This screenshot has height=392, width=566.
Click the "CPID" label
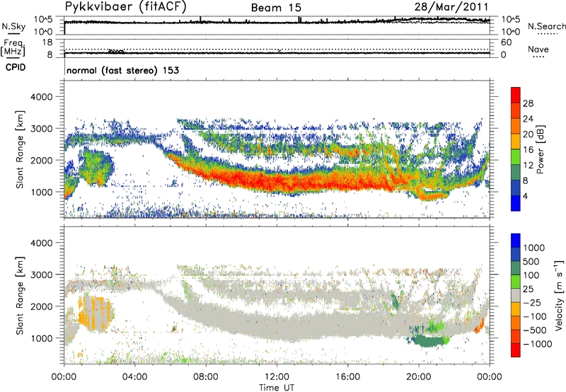point(16,67)
